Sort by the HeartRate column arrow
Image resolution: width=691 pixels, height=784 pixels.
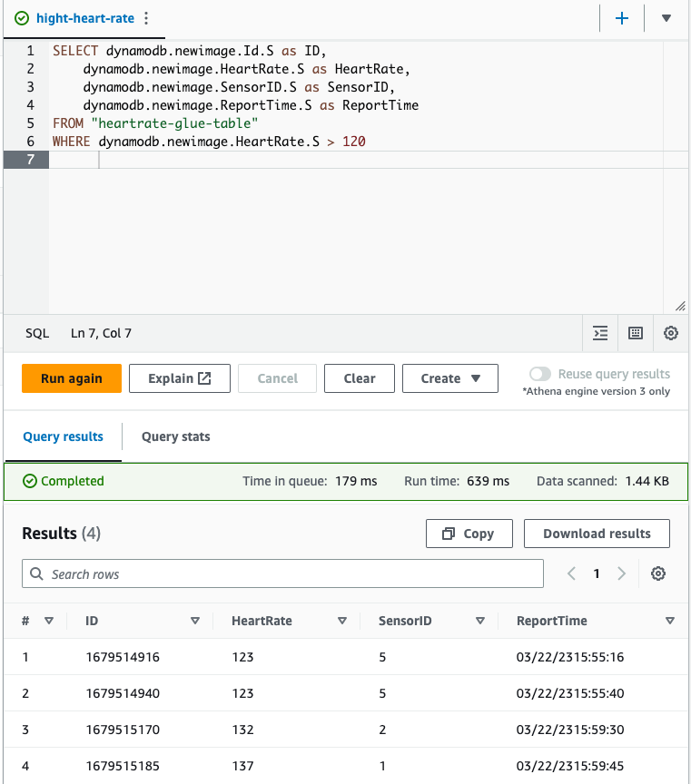[342, 621]
